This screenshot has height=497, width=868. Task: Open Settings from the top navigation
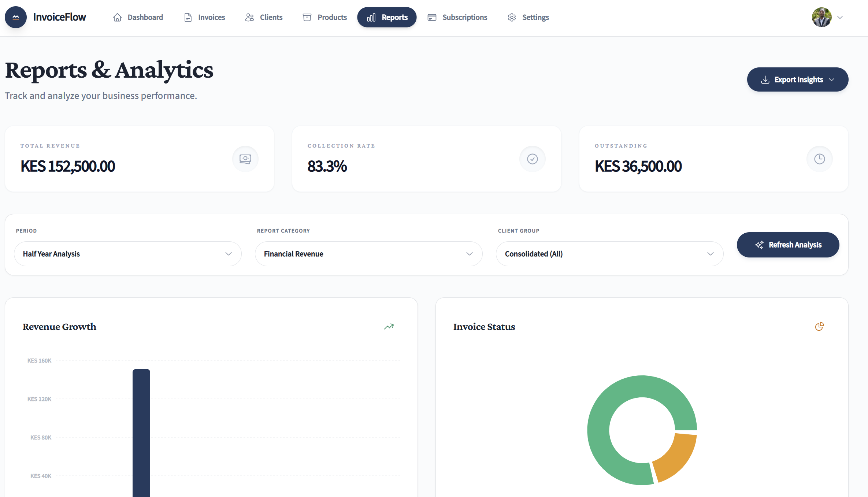coord(528,17)
